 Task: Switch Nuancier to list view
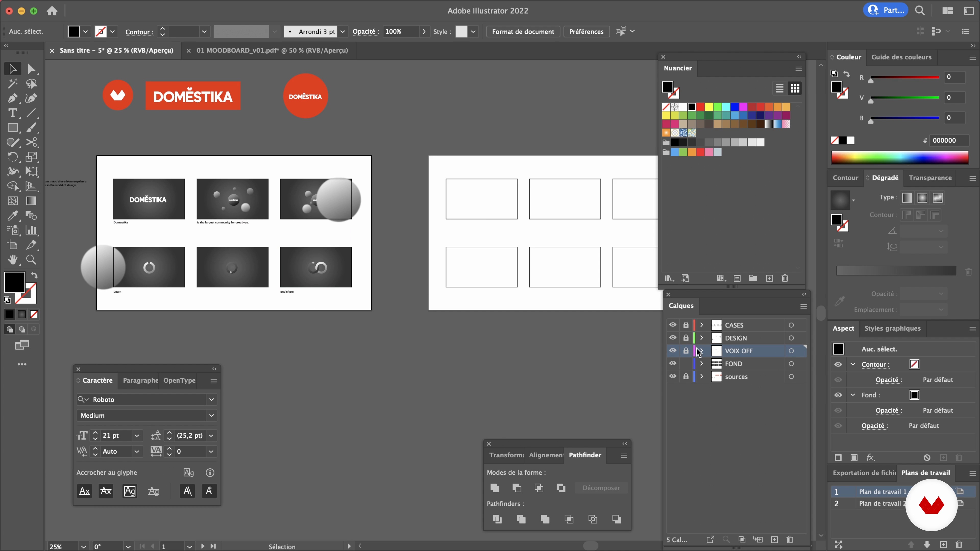tap(779, 89)
